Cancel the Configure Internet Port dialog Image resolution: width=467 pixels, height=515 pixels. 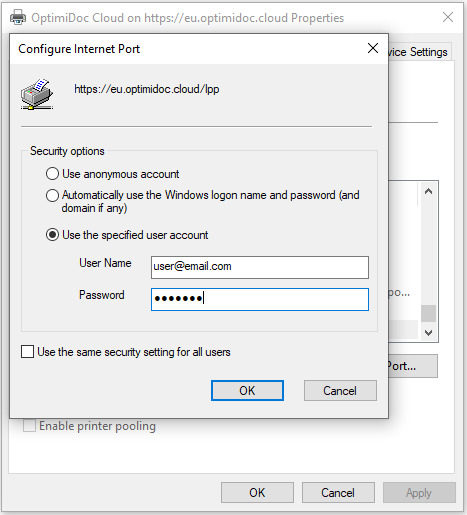[340, 390]
